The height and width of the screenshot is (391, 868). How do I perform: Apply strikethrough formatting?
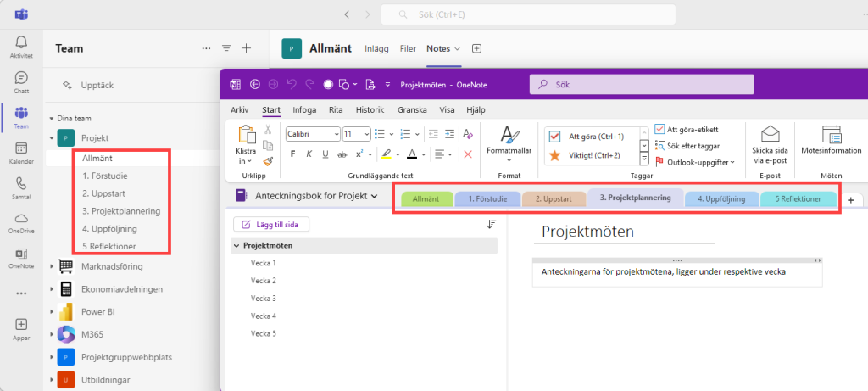(x=342, y=154)
